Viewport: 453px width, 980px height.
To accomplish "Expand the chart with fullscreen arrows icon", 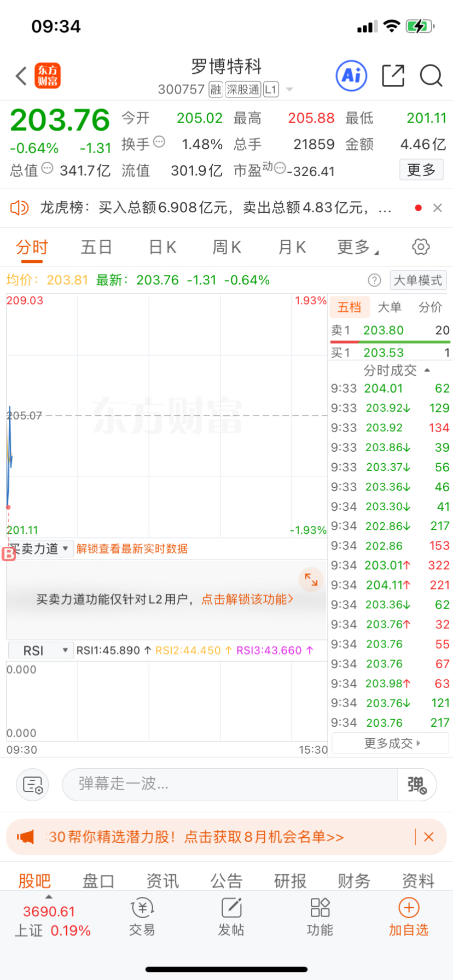I will 311,580.
